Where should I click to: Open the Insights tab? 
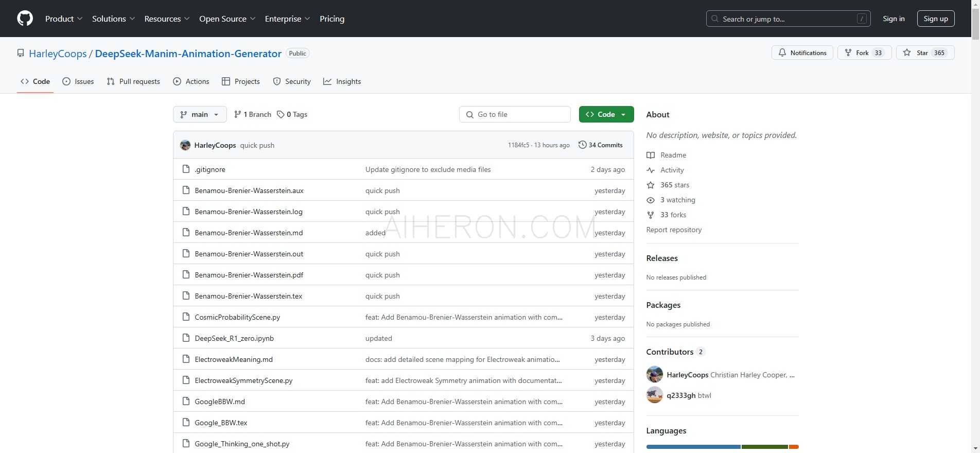[342, 81]
